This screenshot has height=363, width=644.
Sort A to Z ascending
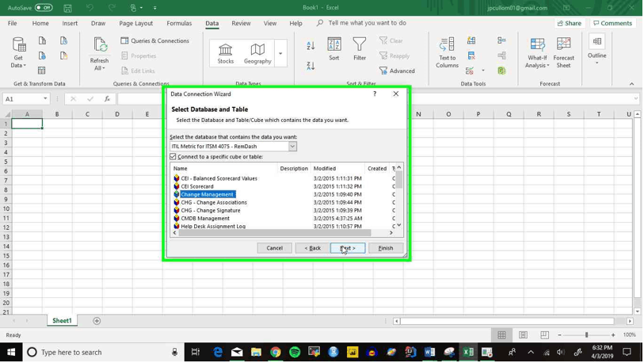311,46
